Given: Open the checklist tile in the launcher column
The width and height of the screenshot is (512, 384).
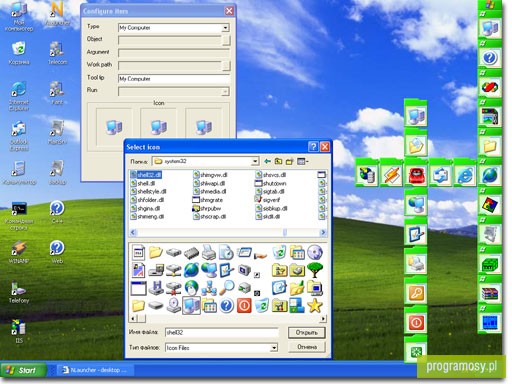Looking at the screenshot, I should (416, 234).
